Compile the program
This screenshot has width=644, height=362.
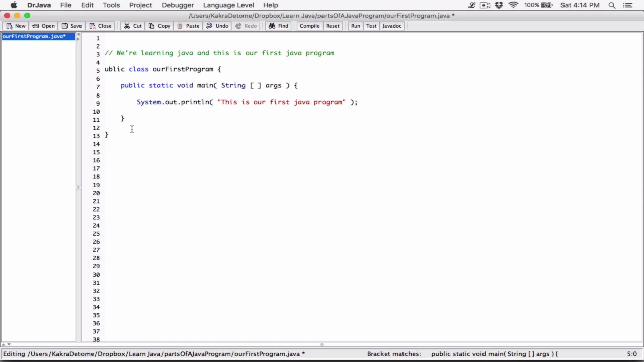pyautogui.click(x=309, y=26)
